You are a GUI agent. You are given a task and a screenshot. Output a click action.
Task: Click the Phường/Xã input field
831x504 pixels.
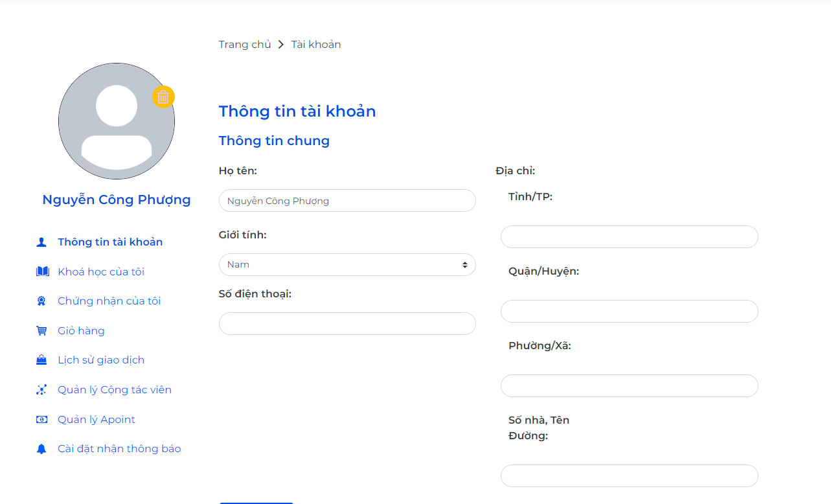pos(630,386)
